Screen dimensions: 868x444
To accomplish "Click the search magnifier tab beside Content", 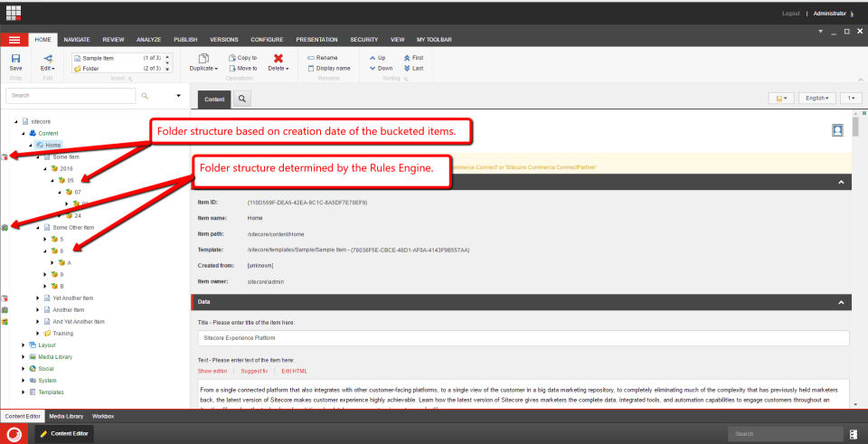I will pos(243,98).
